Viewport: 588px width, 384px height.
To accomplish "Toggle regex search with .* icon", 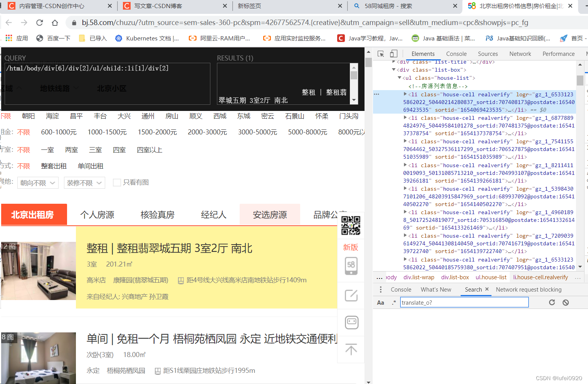I will click(393, 302).
